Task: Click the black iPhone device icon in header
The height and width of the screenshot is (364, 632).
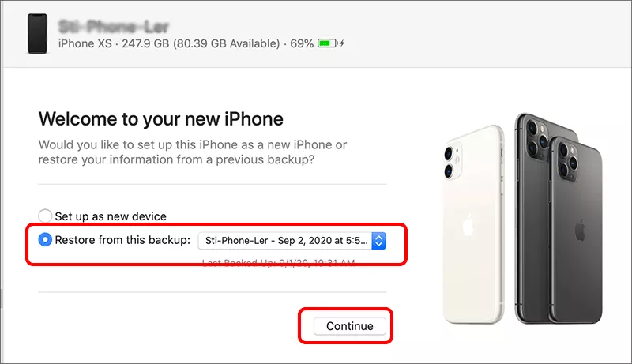Action: [37, 34]
